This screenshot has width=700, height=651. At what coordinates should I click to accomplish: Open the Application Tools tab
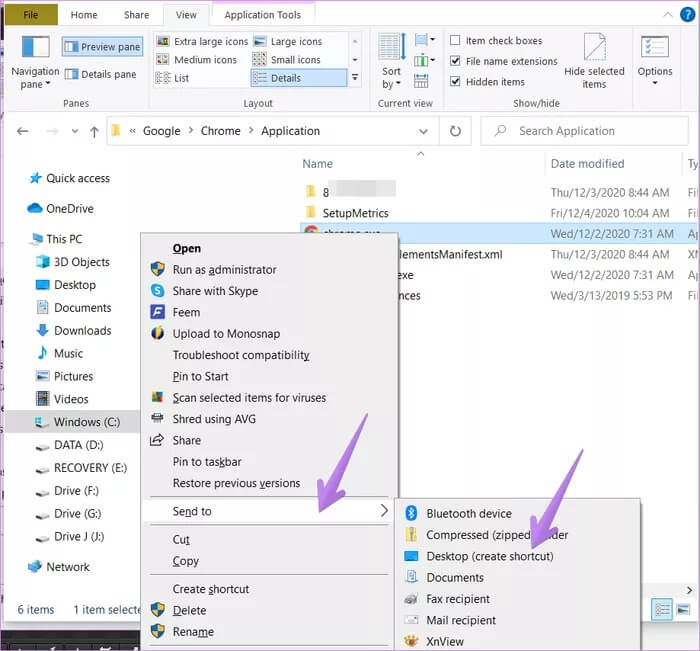coord(262,15)
